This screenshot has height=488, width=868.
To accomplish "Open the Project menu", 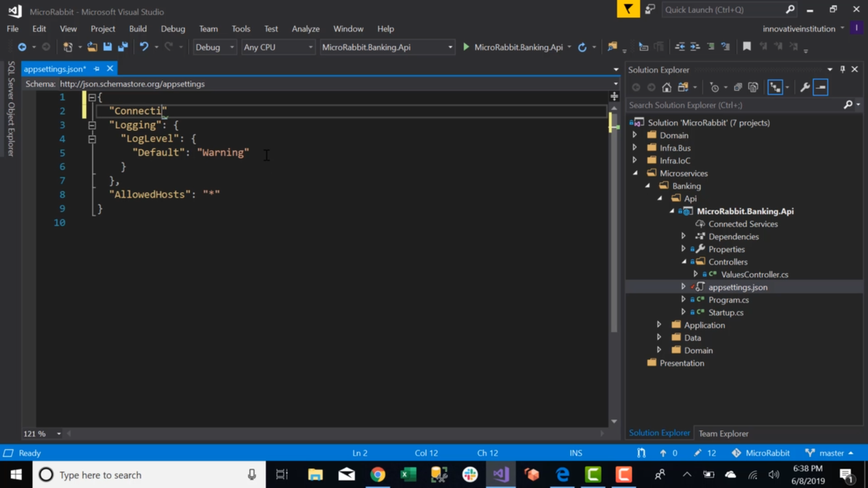I will pos(103,29).
